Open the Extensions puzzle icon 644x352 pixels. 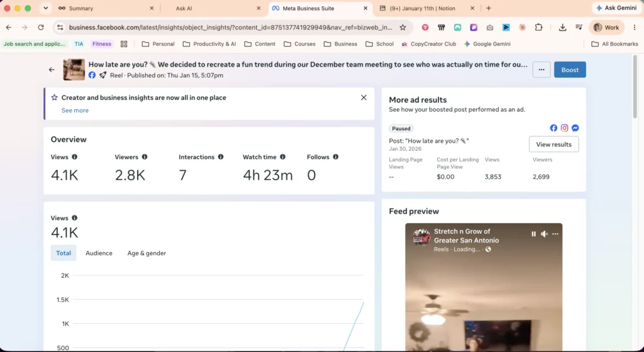(x=538, y=28)
